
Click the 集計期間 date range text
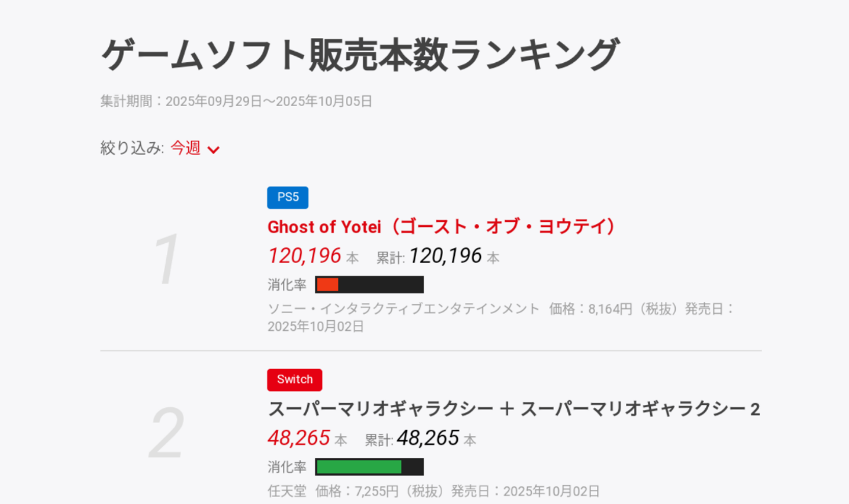click(236, 101)
